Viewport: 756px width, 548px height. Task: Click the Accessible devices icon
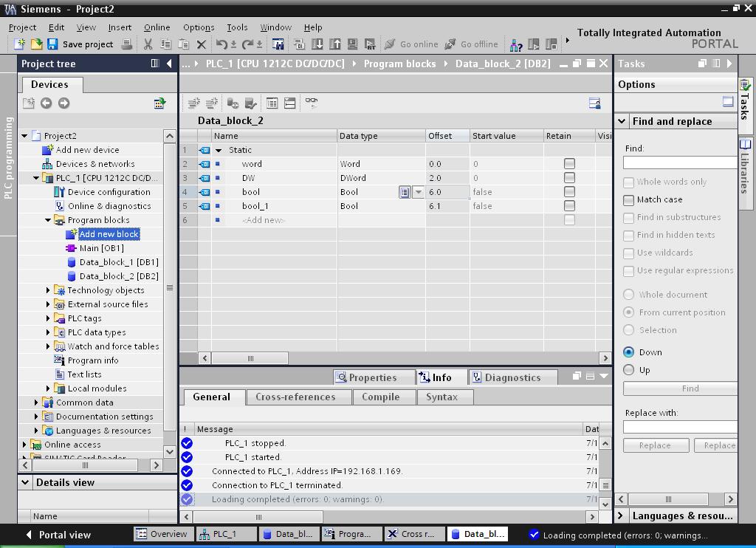pyautogui.click(x=516, y=45)
